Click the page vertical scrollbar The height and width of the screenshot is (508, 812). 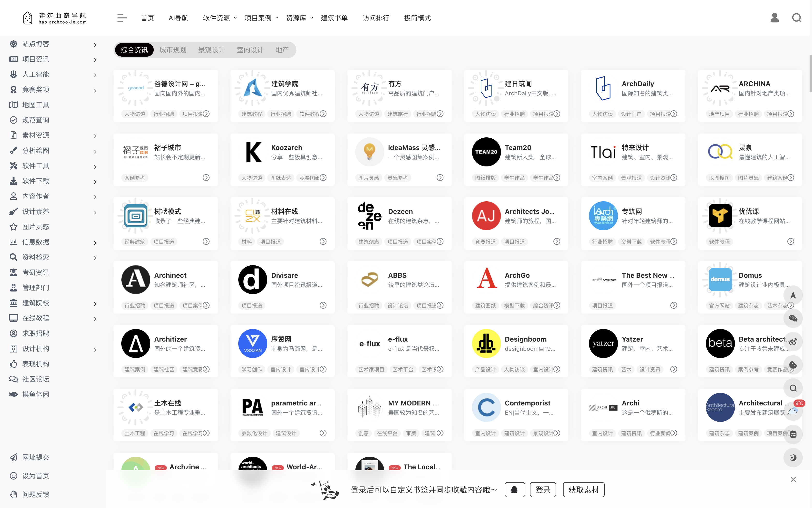tap(810, 74)
